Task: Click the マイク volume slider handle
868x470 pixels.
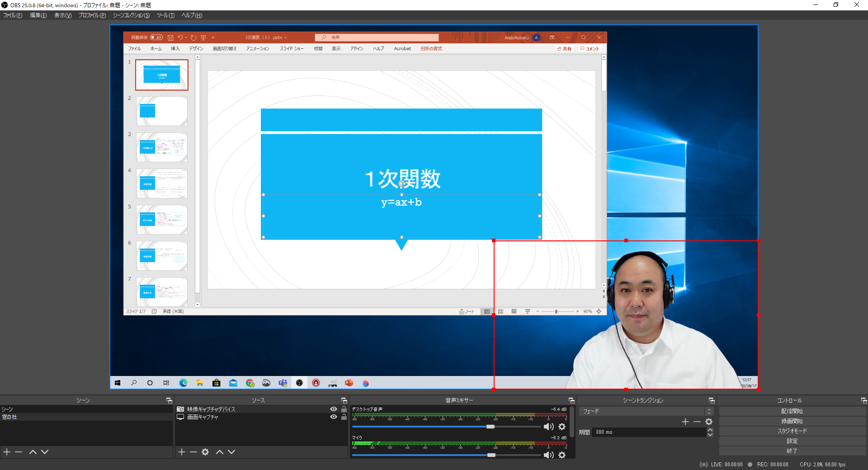Action: (491, 455)
